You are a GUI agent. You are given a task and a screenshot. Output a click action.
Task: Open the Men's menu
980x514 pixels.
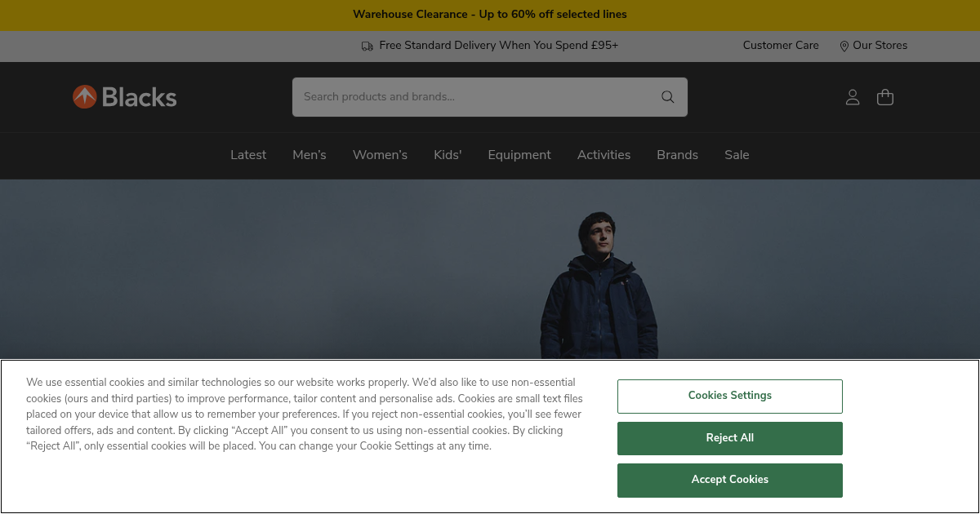click(x=310, y=155)
